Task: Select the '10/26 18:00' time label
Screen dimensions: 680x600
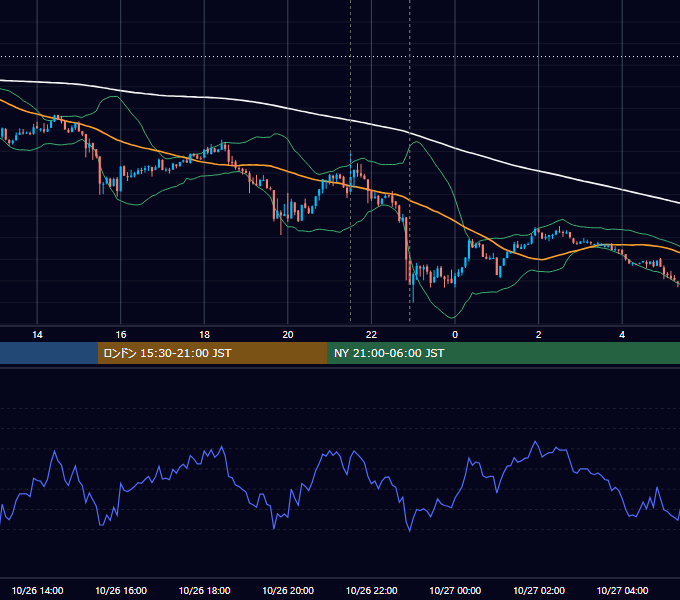Action: pyautogui.click(x=204, y=590)
